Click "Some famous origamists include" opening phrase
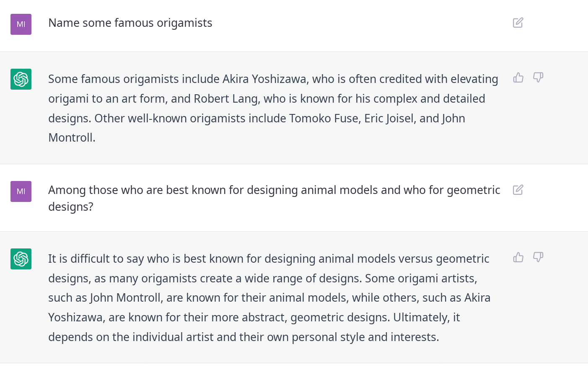Image resolution: width=588 pixels, height=367 pixels. [x=134, y=79]
